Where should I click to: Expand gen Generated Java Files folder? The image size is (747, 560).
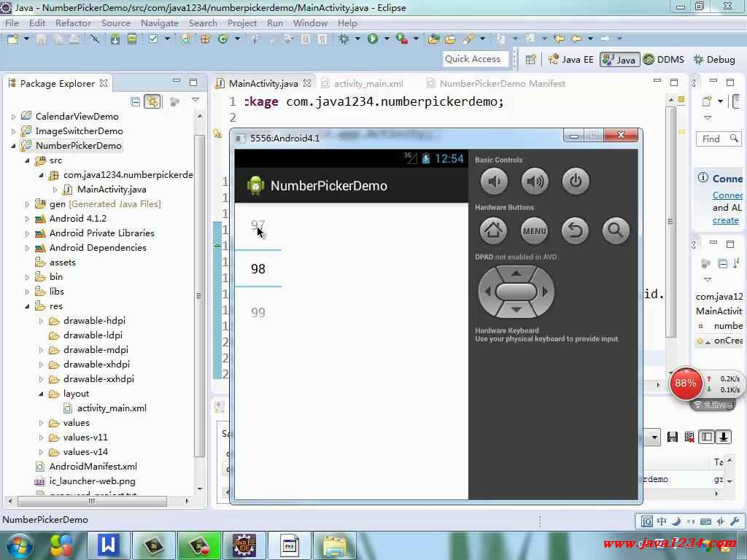click(27, 204)
